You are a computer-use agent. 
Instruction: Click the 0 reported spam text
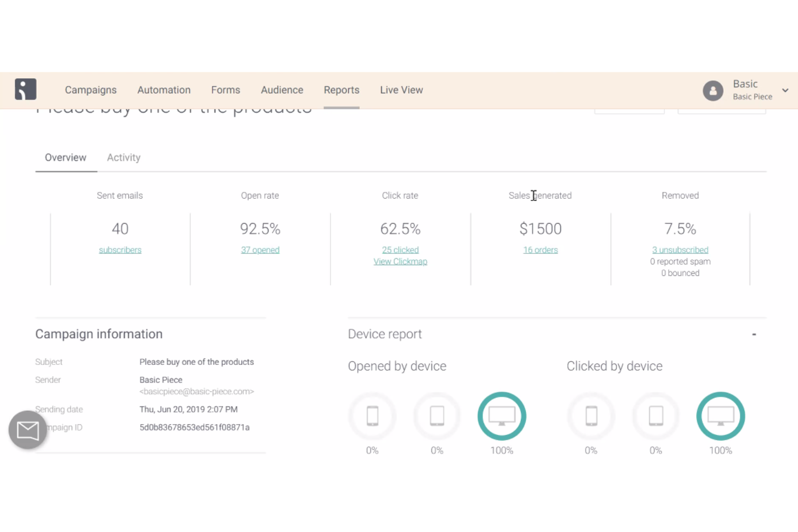pos(680,261)
